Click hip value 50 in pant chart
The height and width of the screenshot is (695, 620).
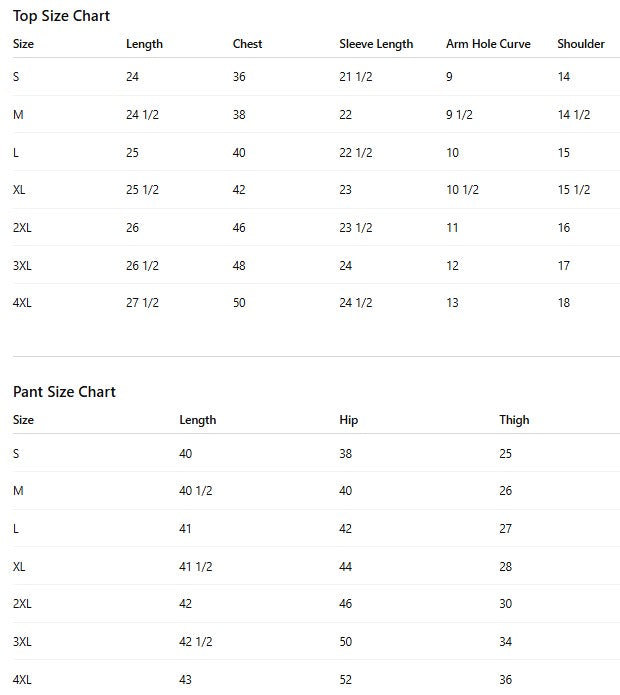(346, 642)
